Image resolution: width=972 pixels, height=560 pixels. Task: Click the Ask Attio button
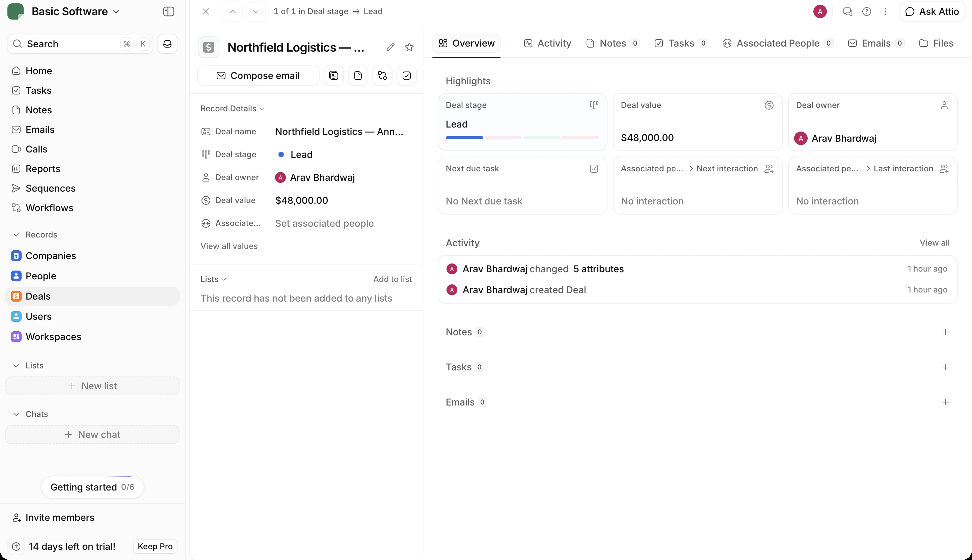tap(932, 11)
